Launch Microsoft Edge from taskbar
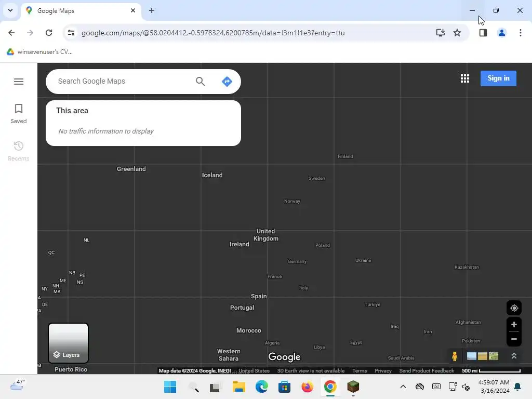Screen dimensions: 532x399 click(262, 387)
